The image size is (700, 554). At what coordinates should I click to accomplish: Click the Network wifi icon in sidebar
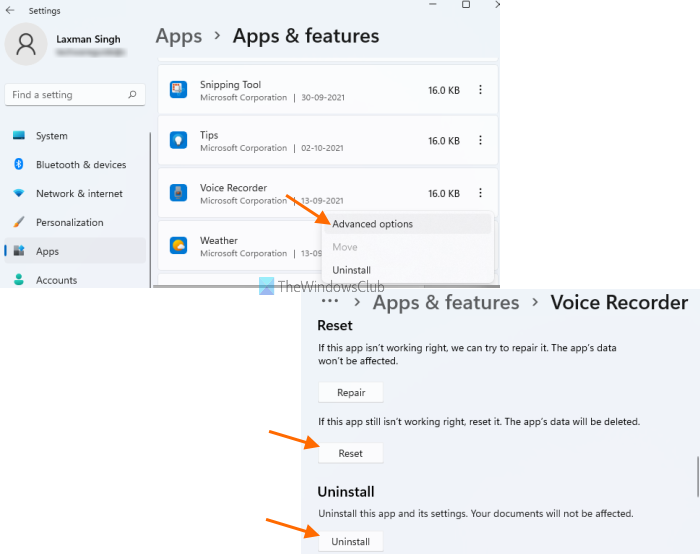pyautogui.click(x=19, y=193)
